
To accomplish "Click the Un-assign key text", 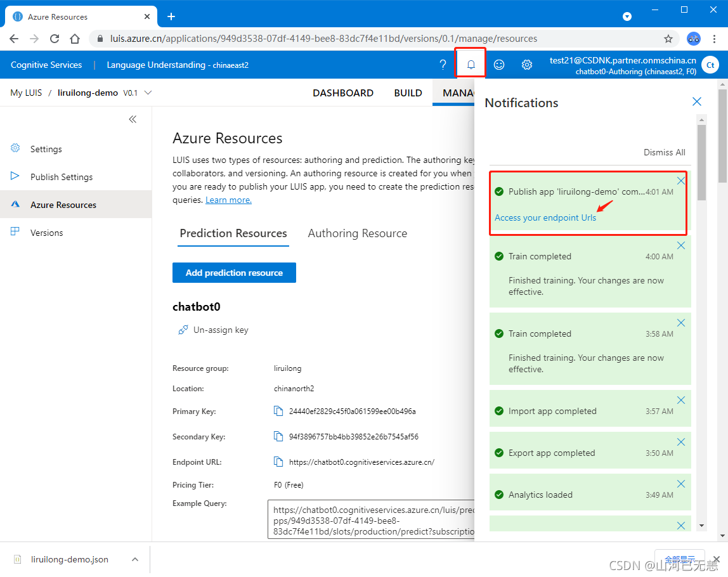I will [221, 330].
